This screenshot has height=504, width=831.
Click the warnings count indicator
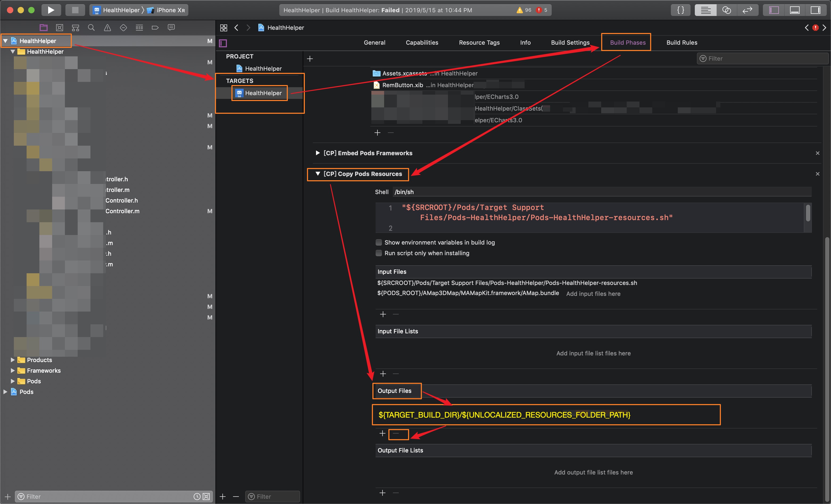tap(524, 10)
